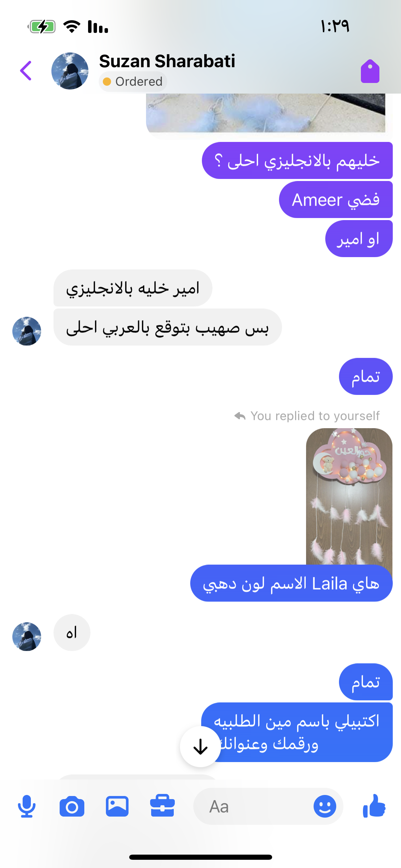Open the pink cloud dreamcatcher photo
The height and width of the screenshot is (868, 401).
[x=349, y=496]
